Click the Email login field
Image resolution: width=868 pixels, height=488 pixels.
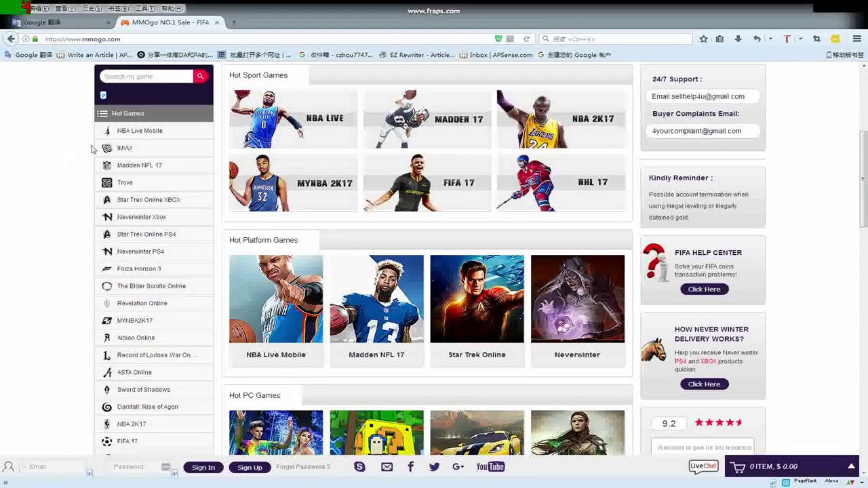53,466
